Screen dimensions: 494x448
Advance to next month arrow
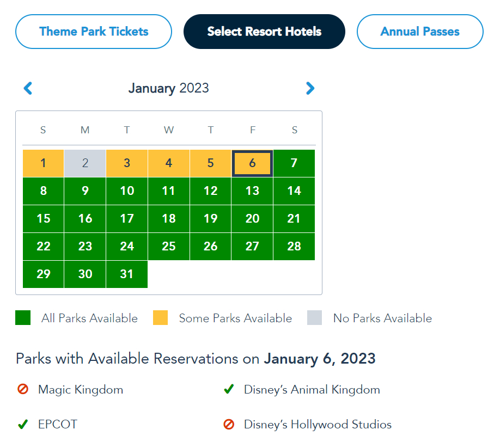(x=310, y=88)
